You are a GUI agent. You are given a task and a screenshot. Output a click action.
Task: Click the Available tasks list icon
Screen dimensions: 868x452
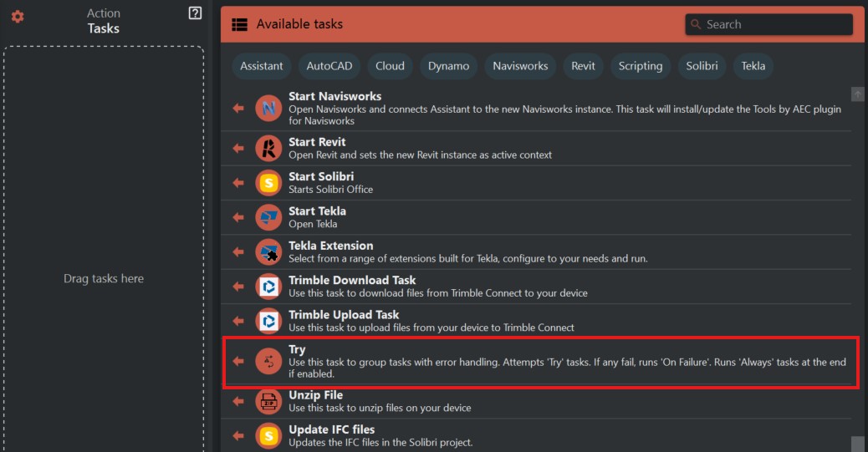[x=240, y=24]
